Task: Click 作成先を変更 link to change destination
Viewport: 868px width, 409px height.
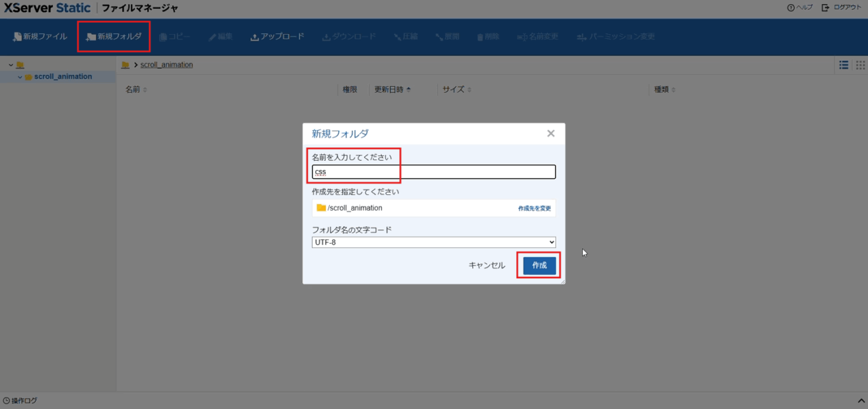Action: (x=534, y=208)
